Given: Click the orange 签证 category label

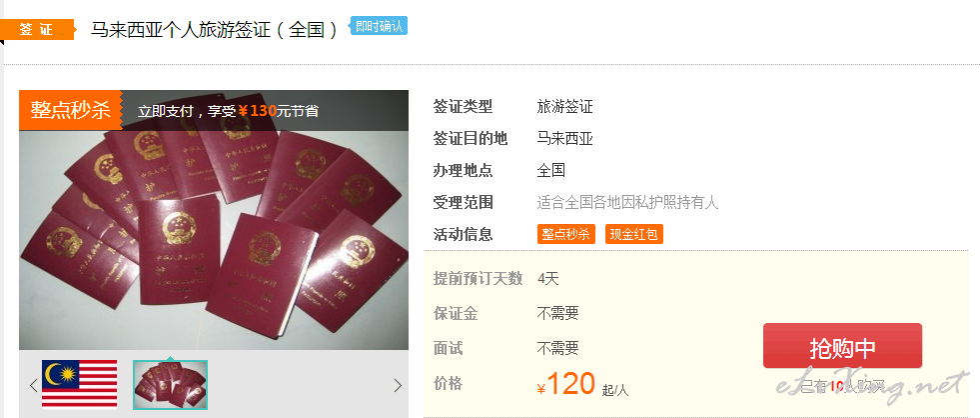Looking at the screenshot, I should [37, 29].
